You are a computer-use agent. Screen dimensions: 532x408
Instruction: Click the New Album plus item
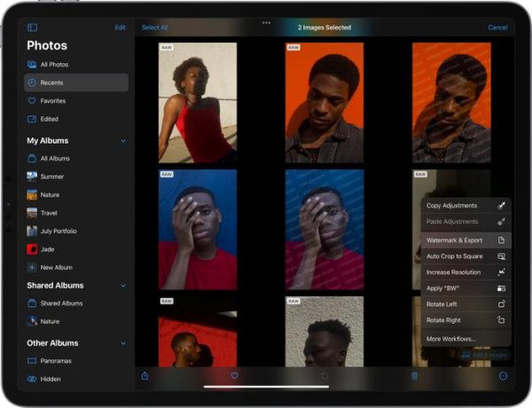coord(56,267)
